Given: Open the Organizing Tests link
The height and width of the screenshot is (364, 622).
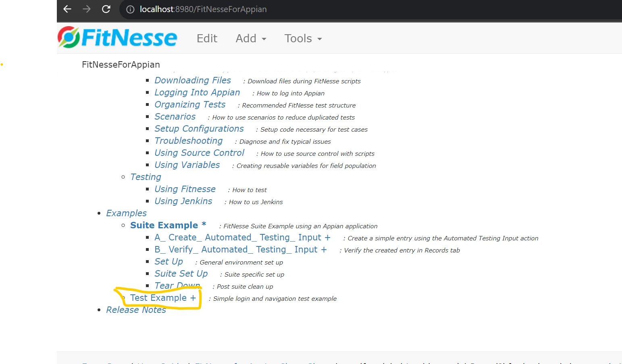Looking at the screenshot, I should tap(190, 105).
